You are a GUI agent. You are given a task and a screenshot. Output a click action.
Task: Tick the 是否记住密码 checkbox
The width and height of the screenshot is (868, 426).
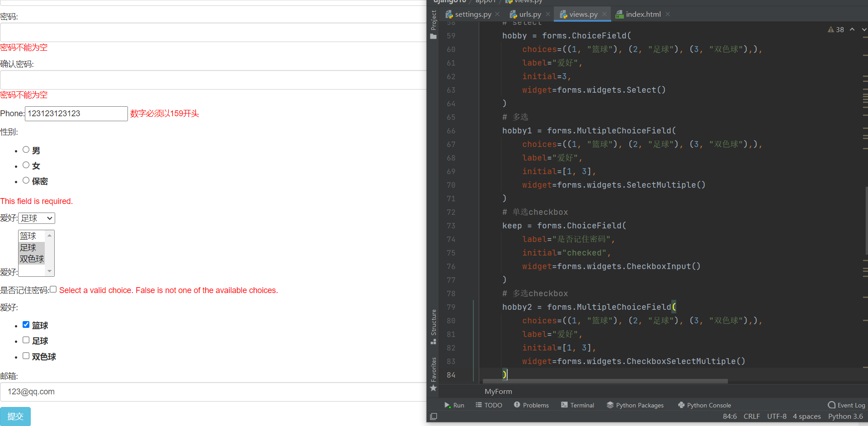click(53, 289)
